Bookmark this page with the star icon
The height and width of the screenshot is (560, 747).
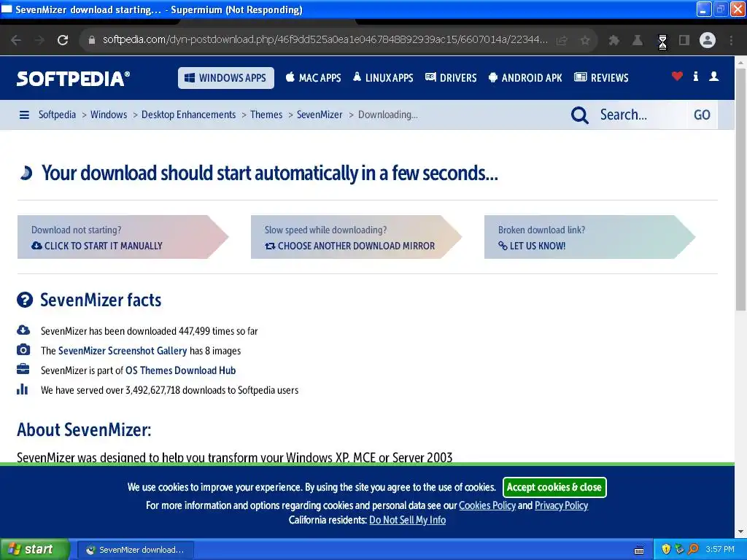[x=585, y=41]
